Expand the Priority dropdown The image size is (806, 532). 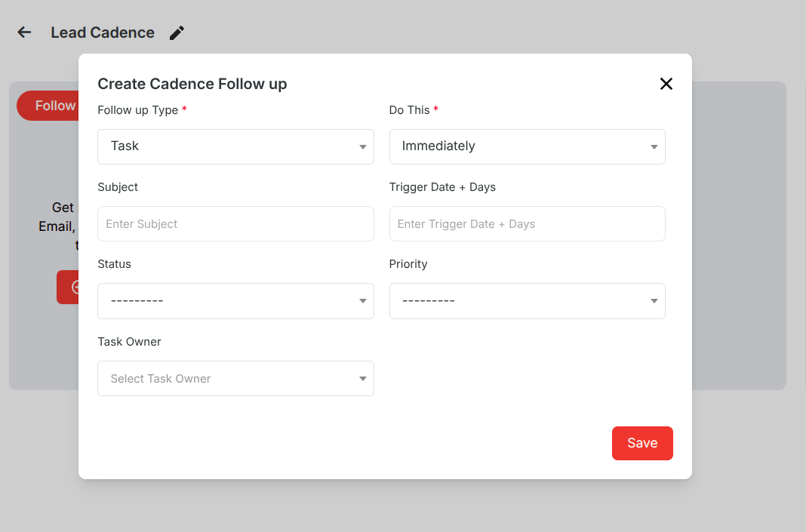(527, 300)
